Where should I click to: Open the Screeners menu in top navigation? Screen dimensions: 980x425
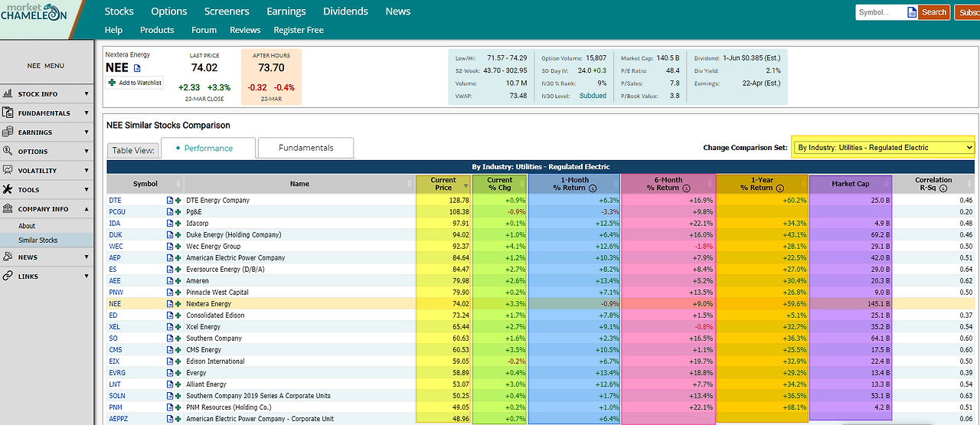coord(227,11)
